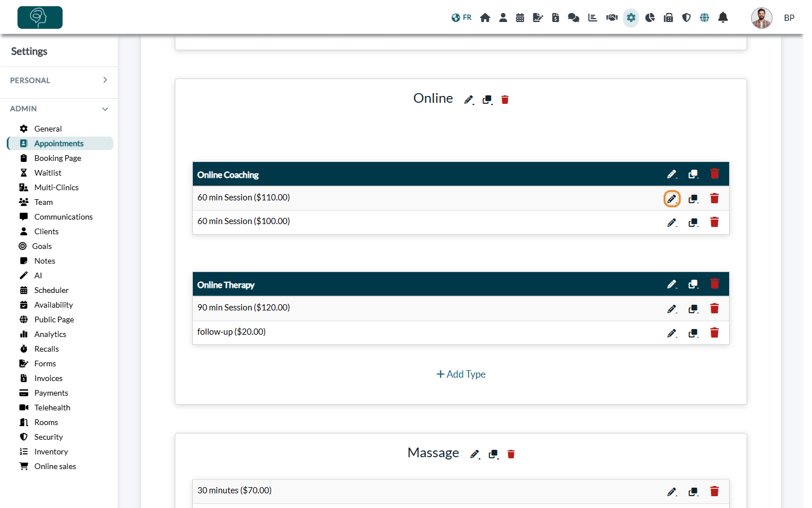Click the Add Type link
This screenshot has width=812, height=508.
tap(461, 374)
